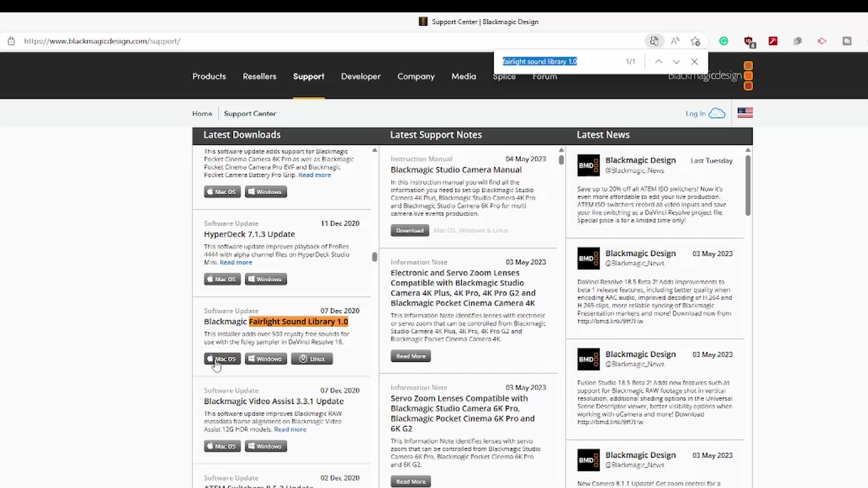Screen dimensions: 868x488
Task: Open the Blackmagic cloud login icon
Action: (717, 113)
